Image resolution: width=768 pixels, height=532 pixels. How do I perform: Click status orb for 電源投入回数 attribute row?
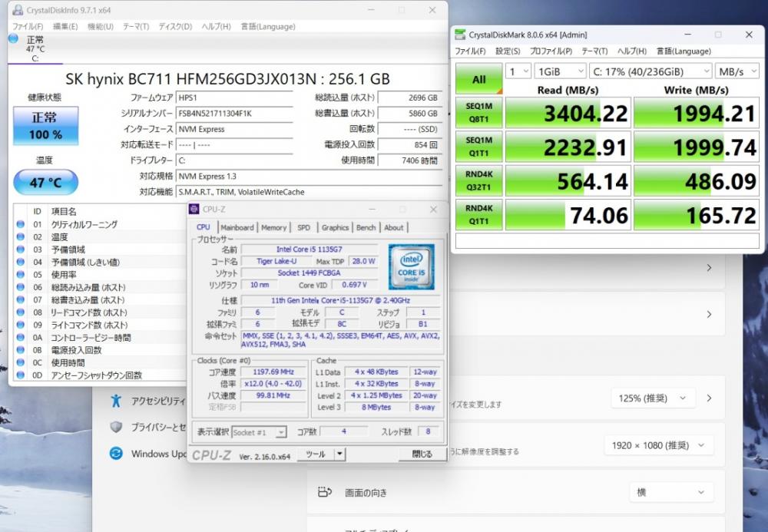[20, 350]
